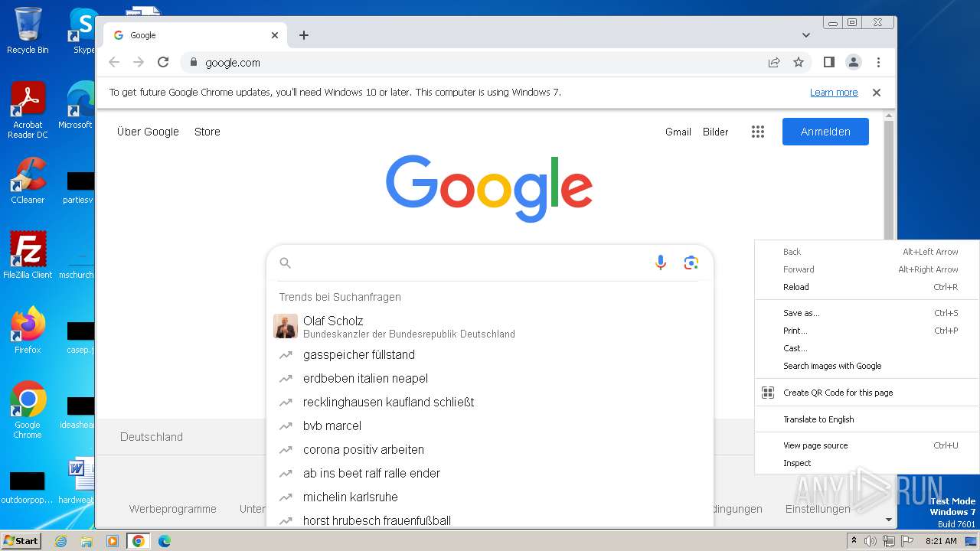
Task: Open File Explorer folder in taskbar
Action: click(87, 541)
